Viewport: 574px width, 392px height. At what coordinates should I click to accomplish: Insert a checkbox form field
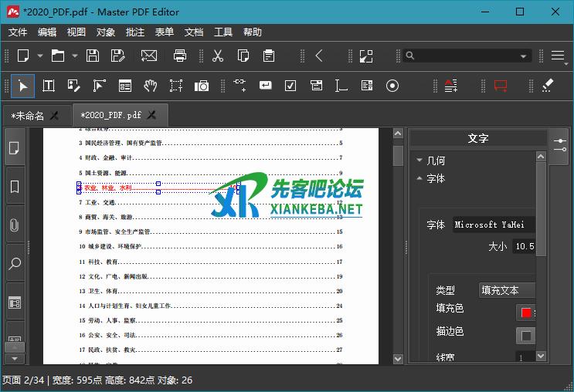[290, 86]
